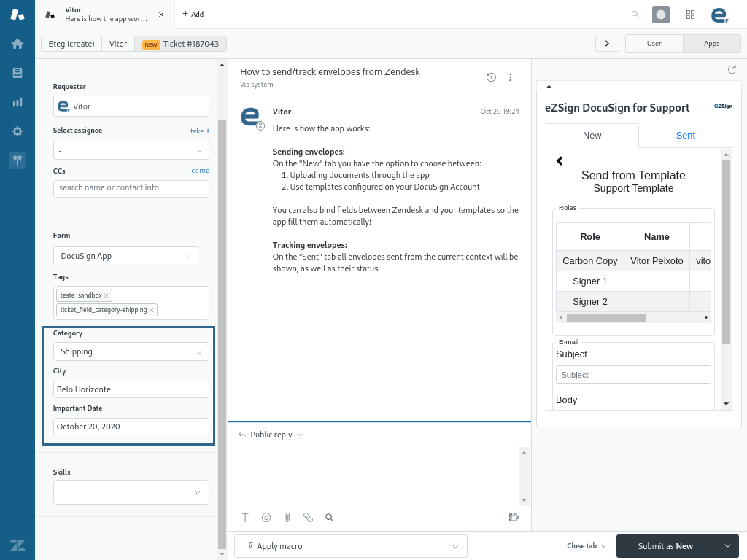This screenshot has height=560, width=747.
Task: Click the horizontal scrollbar in Roles table
Action: click(x=606, y=318)
